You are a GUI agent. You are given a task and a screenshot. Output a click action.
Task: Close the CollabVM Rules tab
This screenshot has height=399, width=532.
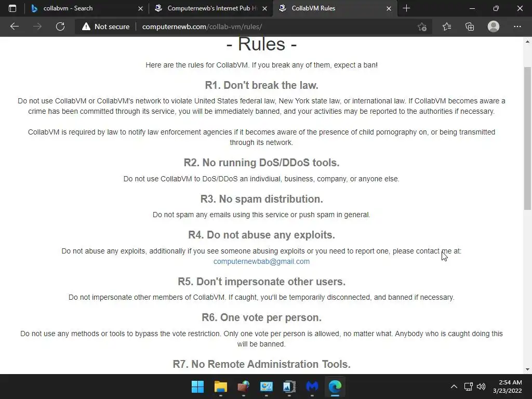(389, 8)
